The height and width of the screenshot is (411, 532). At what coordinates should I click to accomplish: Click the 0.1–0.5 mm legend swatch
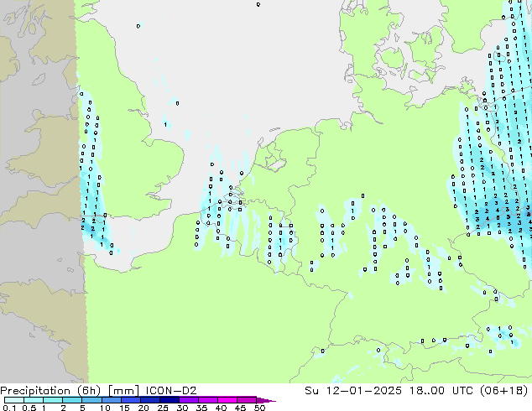[x=14, y=400]
